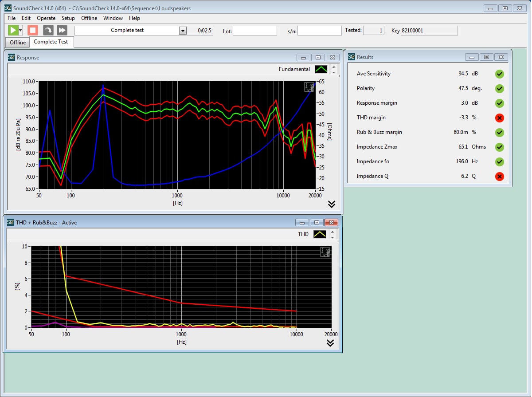Click the yellow THD curve swatch
Image resolution: width=532 pixels, height=397 pixels.
click(x=320, y=234)
